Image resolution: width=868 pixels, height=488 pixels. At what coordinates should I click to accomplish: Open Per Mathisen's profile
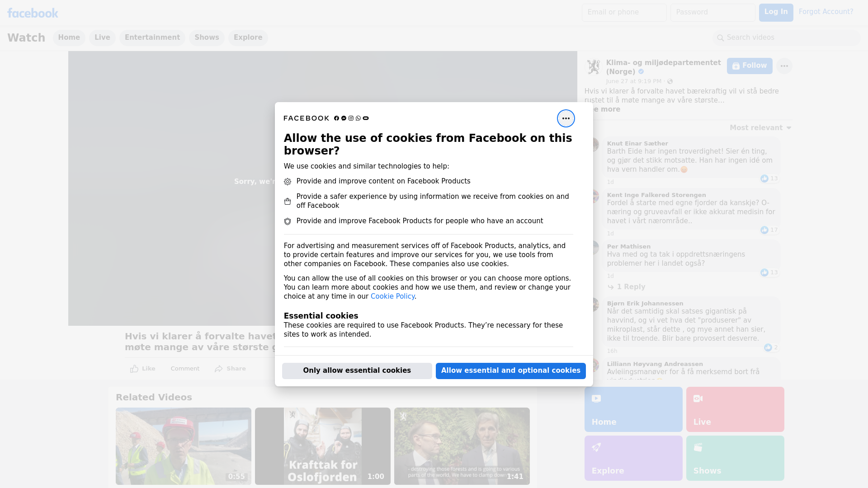click(628, 247)
